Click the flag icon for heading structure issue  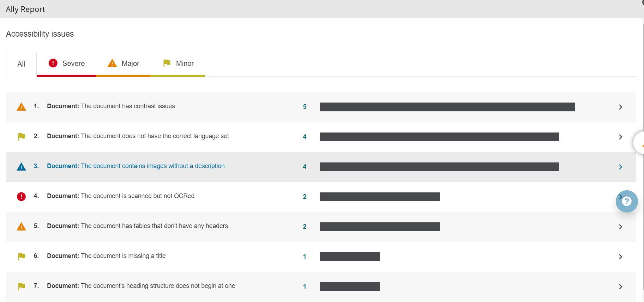tap(21, 286)
